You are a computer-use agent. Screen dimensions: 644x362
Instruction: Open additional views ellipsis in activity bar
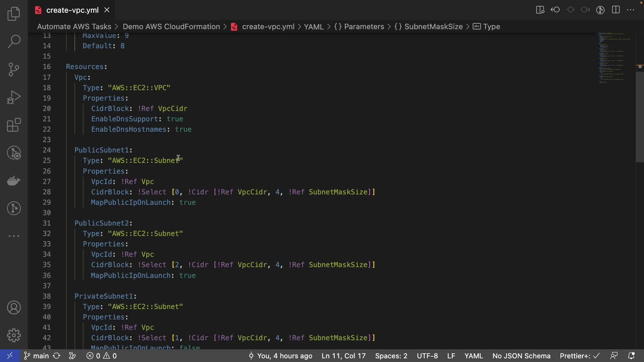[x=14, y=236]
